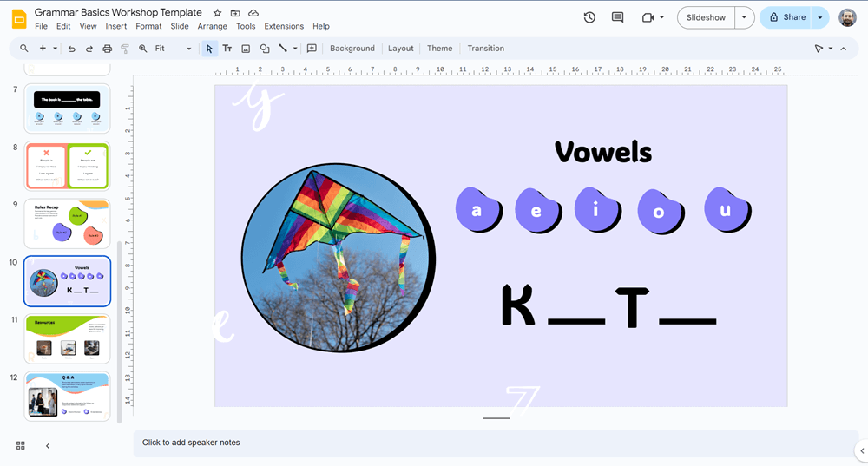Open the Extensions menu
The image size is (868, 466).
284,26
